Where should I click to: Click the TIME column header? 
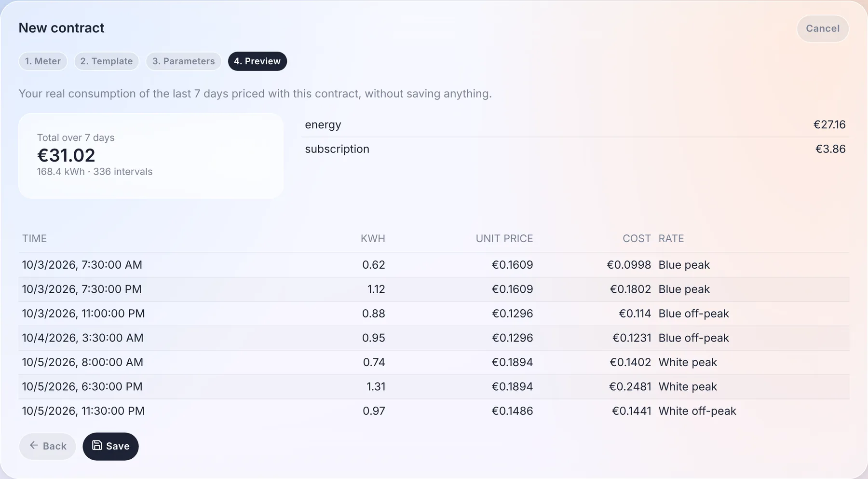pos(35,239)
